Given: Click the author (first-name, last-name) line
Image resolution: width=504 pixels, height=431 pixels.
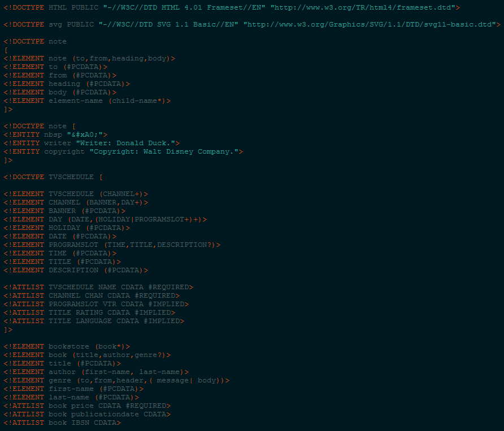Looking at the screenshot, I should point(96,372).
